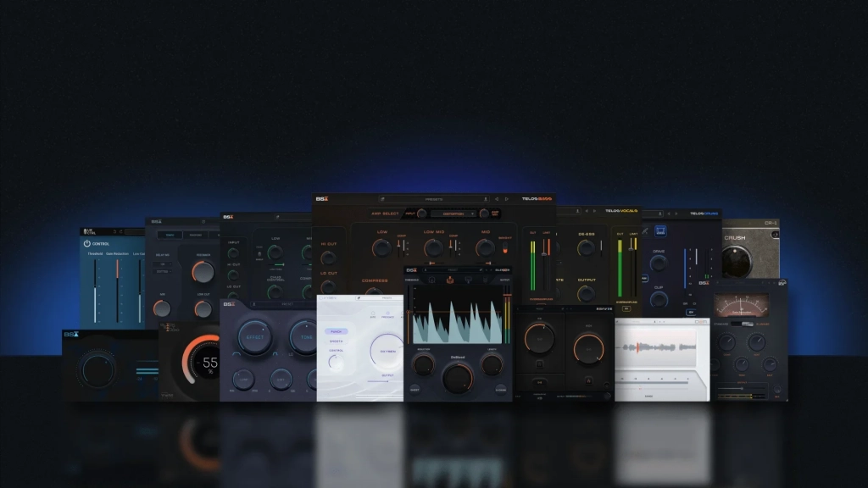Select the TEMPO tab in delay plugin
868x488 pixels.
[170, 236]
